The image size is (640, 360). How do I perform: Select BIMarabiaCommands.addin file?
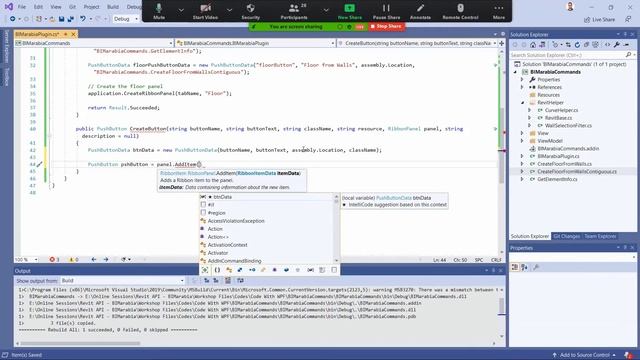coord(568,149)
